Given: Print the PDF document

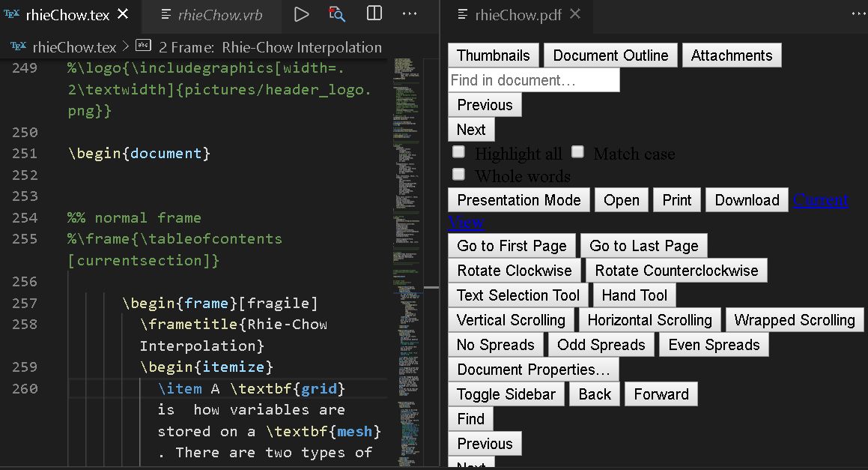Looking at the screenshot, I should tap(676, 200).
